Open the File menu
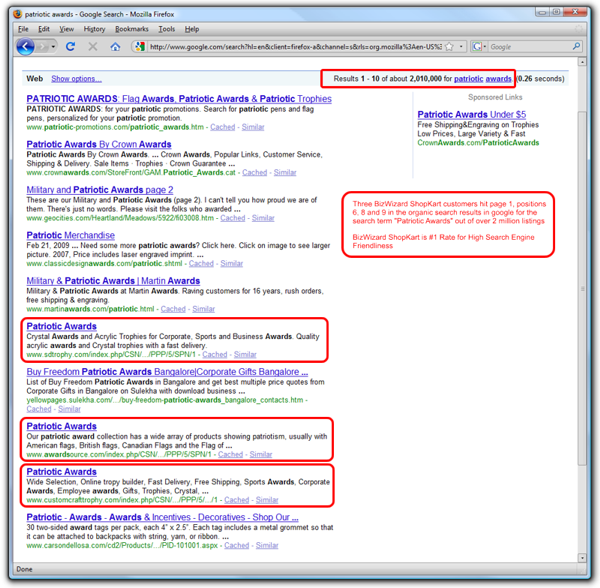This screenshot has width=600, height=588. [x=23, y=29]
